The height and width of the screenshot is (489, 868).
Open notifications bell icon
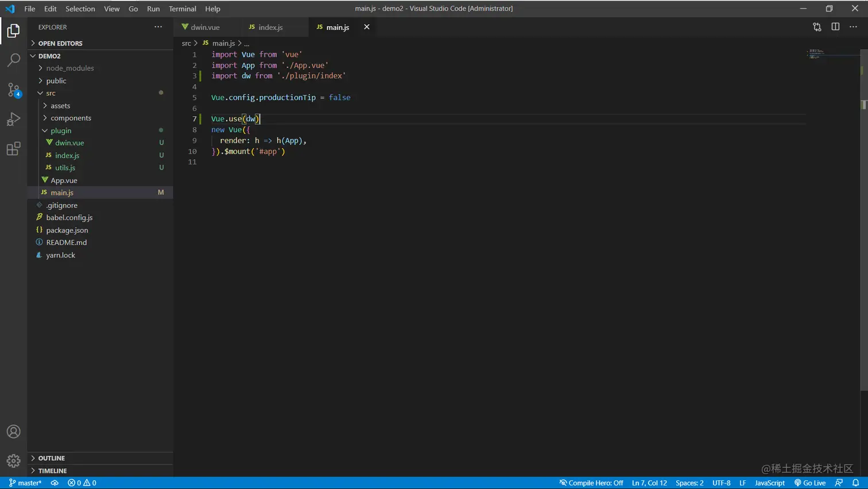coord(855,483)
